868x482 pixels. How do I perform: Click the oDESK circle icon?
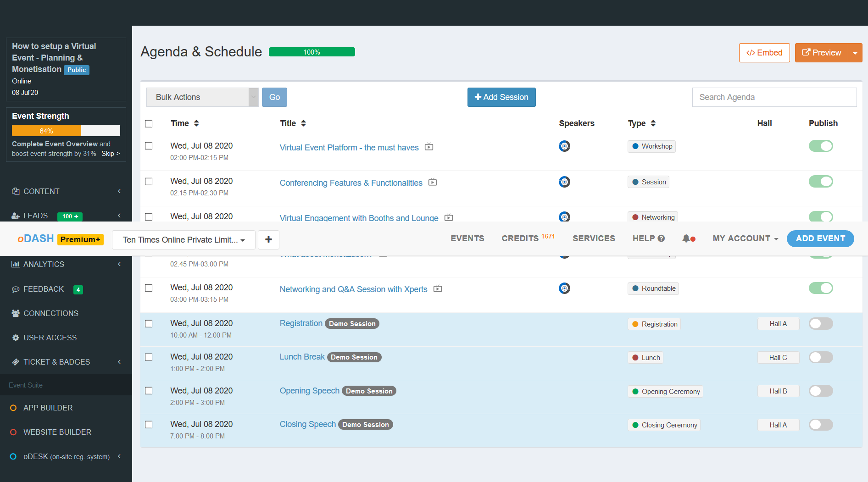pos(13,456)
